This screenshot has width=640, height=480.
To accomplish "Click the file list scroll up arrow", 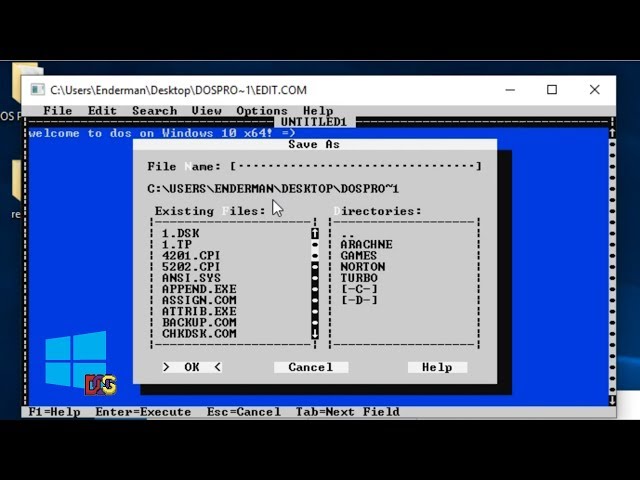I will 315,233.
